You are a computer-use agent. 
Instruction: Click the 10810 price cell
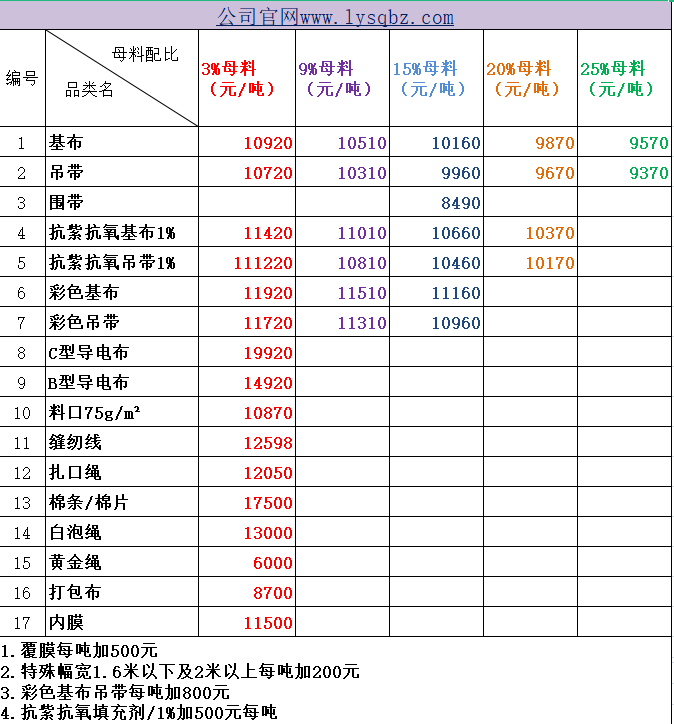[343, 262]
